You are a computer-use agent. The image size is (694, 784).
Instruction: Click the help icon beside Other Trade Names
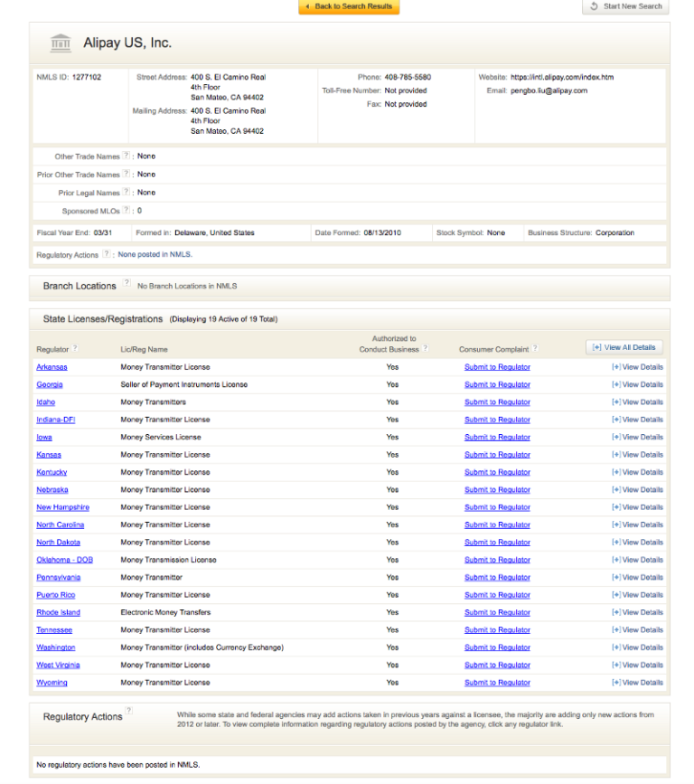(x=127, y=156)
